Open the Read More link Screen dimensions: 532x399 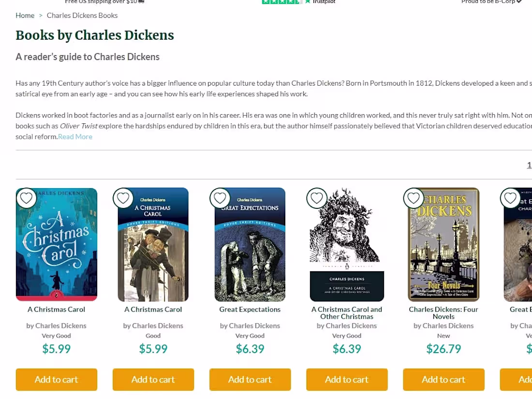tap(75, 136)
